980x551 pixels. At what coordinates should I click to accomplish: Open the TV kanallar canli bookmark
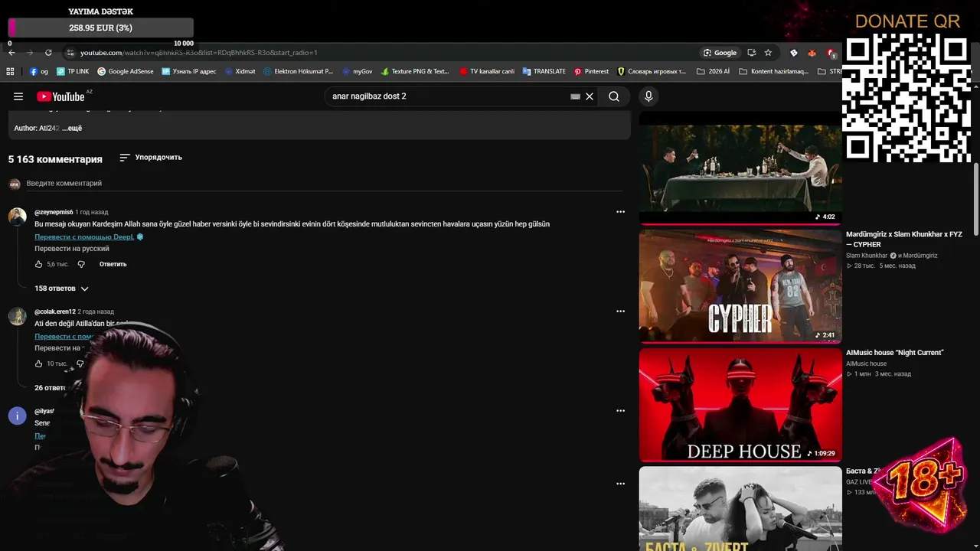487,71
